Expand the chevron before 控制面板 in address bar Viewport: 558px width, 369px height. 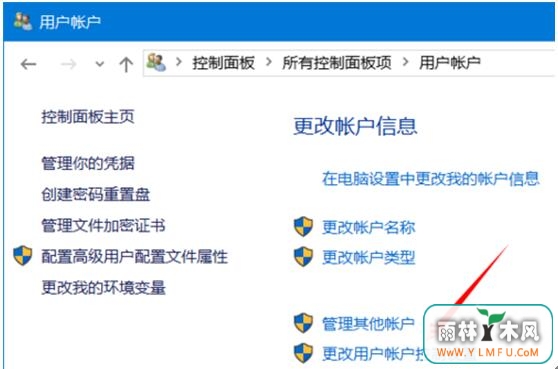(x=179, y=62)
